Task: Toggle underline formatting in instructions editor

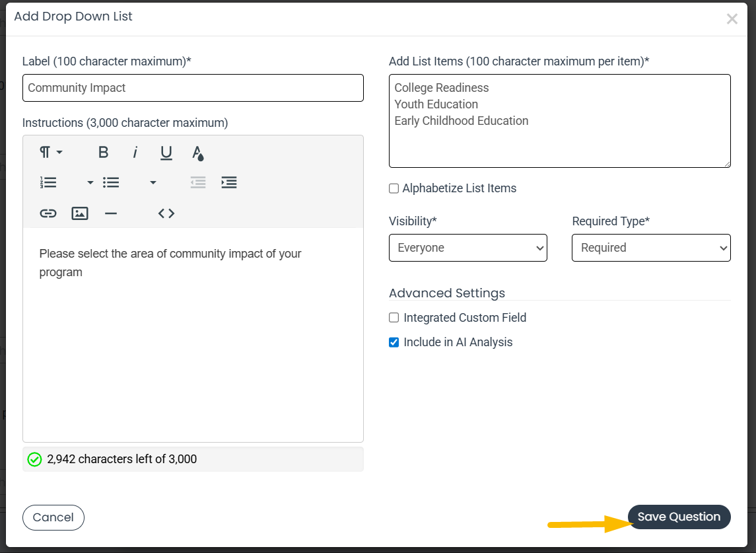Action: pyautogui.click(x=166, y=153)
